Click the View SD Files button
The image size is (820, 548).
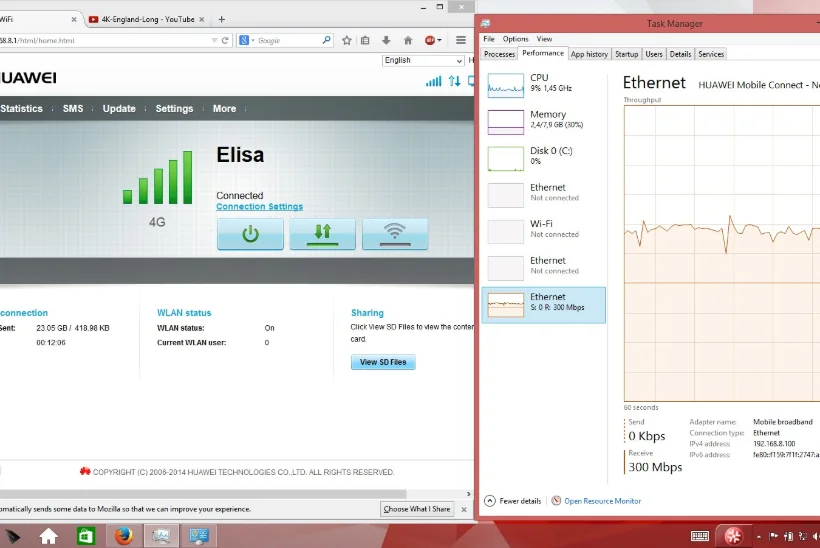click(383, 362)
